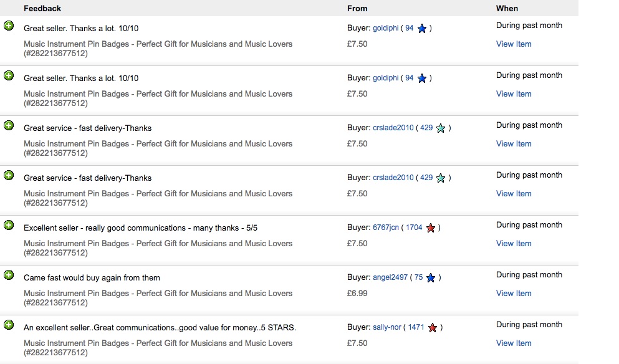Click green plus icon for sally-nor's feedback
The height and width of the screenshot is (364, 619).
(x=9, y=325)
